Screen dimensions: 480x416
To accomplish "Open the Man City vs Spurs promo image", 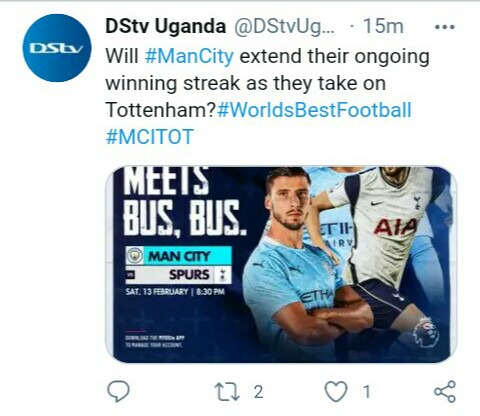I will (281, 264).
